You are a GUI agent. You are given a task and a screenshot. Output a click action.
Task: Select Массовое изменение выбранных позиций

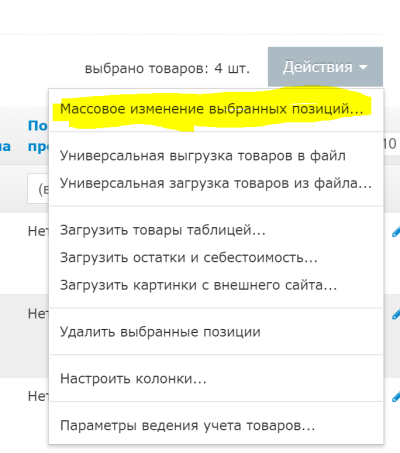tap(212, 109)
